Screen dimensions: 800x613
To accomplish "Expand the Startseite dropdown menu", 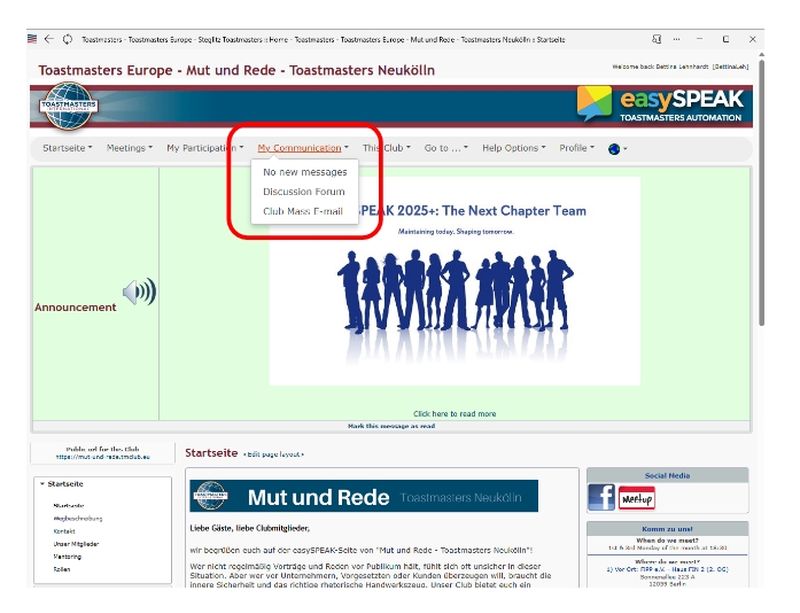I will [x=67, y=148].
